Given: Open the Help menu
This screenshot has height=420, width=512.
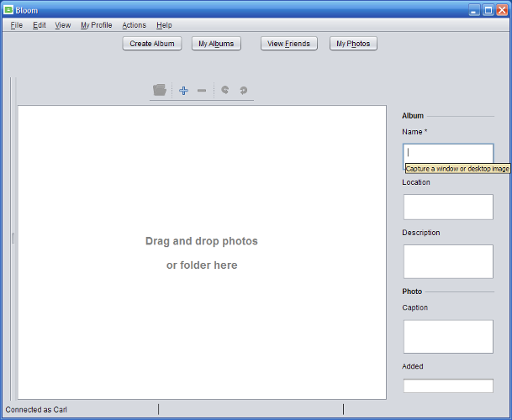Looking at the screenshot, I should point(164,25).
